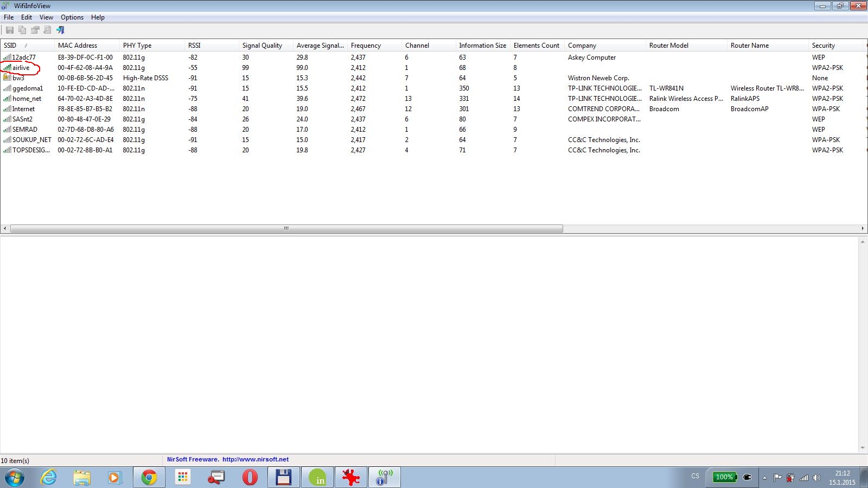Launch Internet Explorer from the taskbar
868x488 pixels.
(x=49, y=478)
